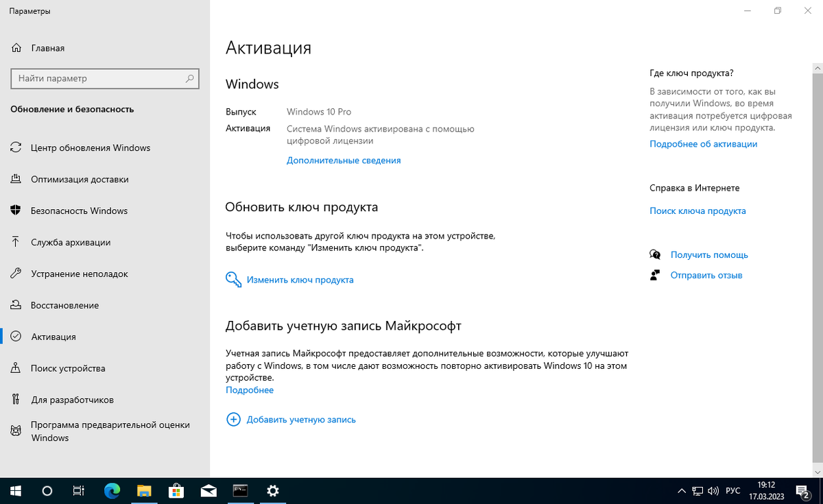The image size is (823, 504).
Task: Click the Windows 10 Pro edition text
Action: pyautogui.click(x=319, y=112)
